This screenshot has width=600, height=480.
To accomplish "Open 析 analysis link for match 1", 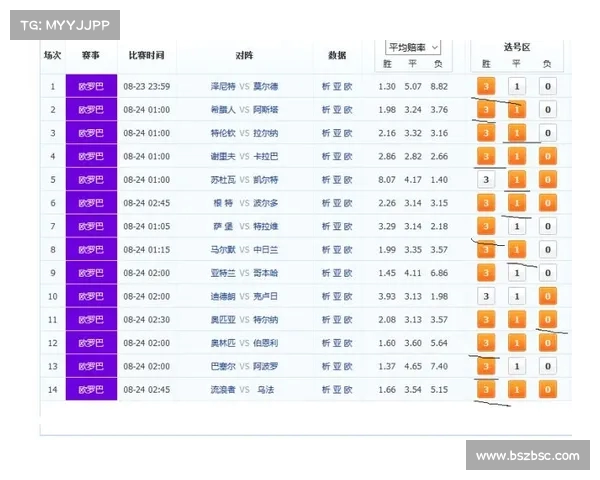I will [x=326, y=87].
